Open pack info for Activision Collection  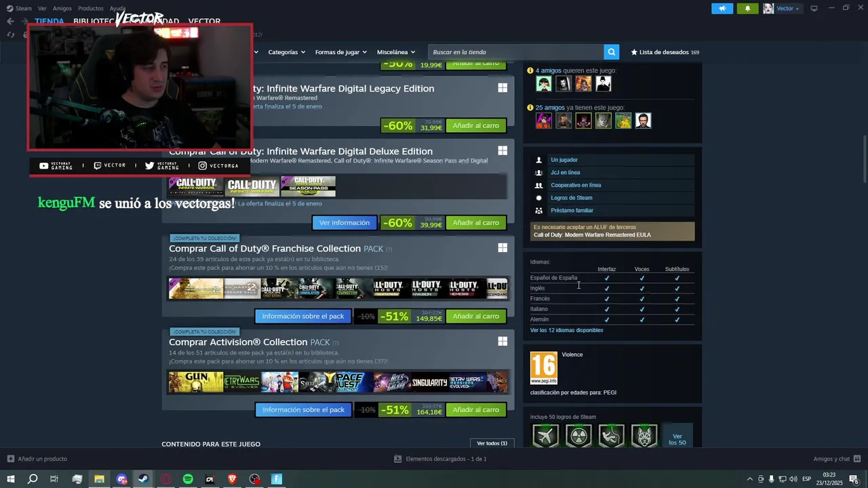click(x=303, y=409)
